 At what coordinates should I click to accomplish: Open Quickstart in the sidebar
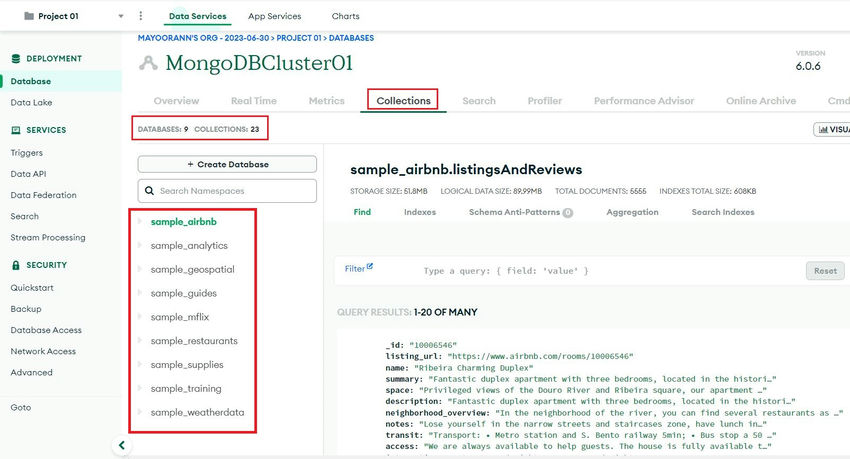(x=32, y=288)
